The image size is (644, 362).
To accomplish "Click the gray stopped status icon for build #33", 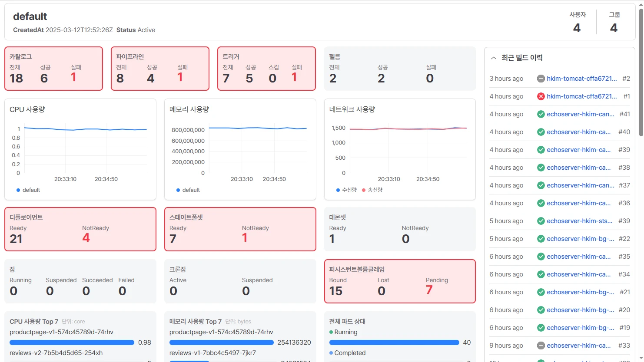I will (x=541, y=346).
